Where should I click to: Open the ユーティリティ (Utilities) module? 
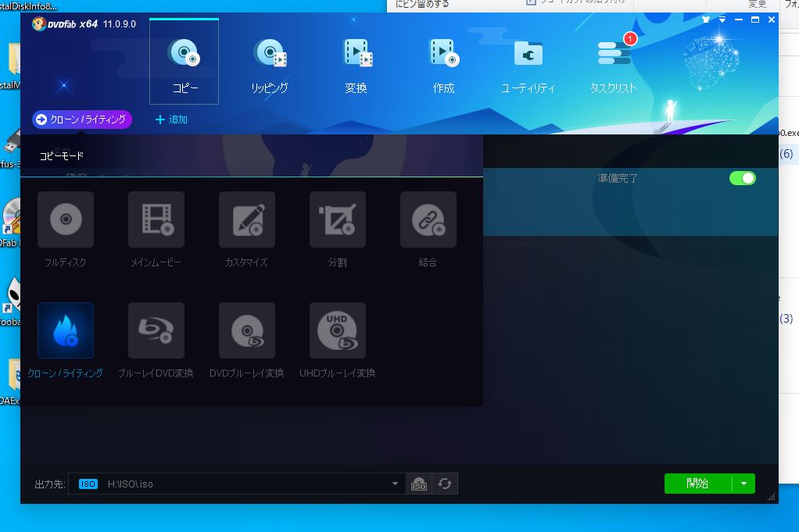click(x=528, y=66)
